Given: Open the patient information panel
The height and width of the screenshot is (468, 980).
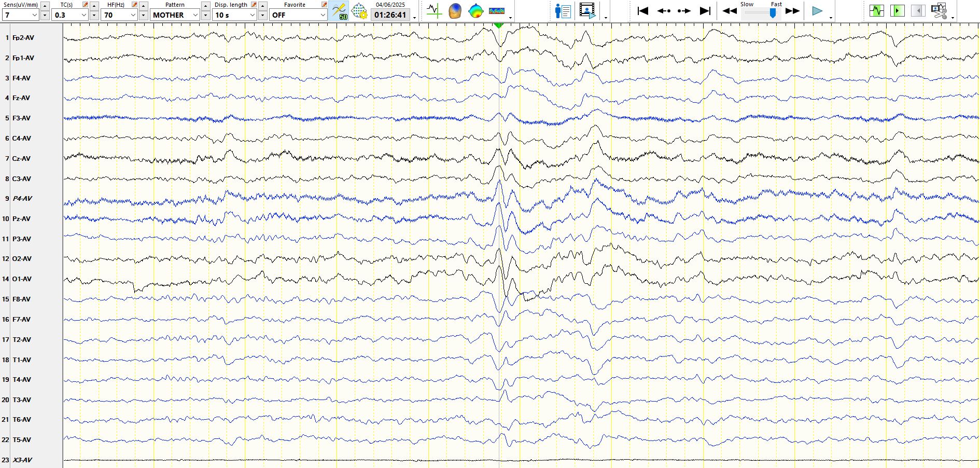Looking at the screenshot, I should [563, 11].
